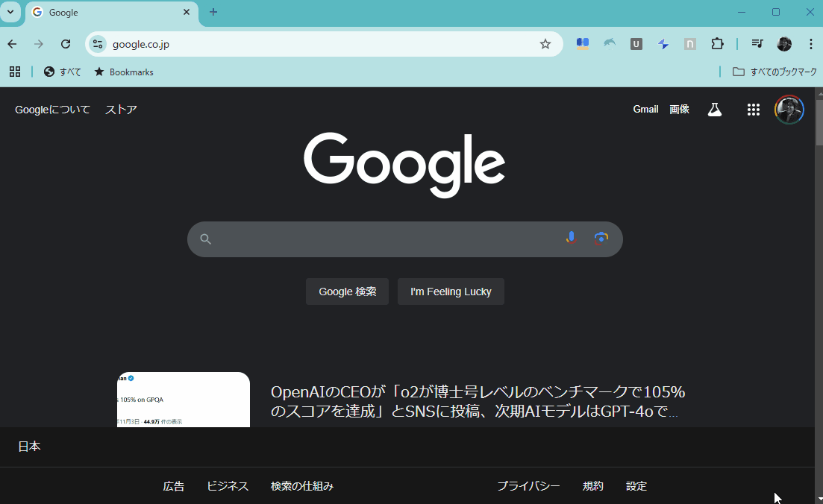
Task: Open the Extensions puzzle piece menu
Action: [717, 44]
